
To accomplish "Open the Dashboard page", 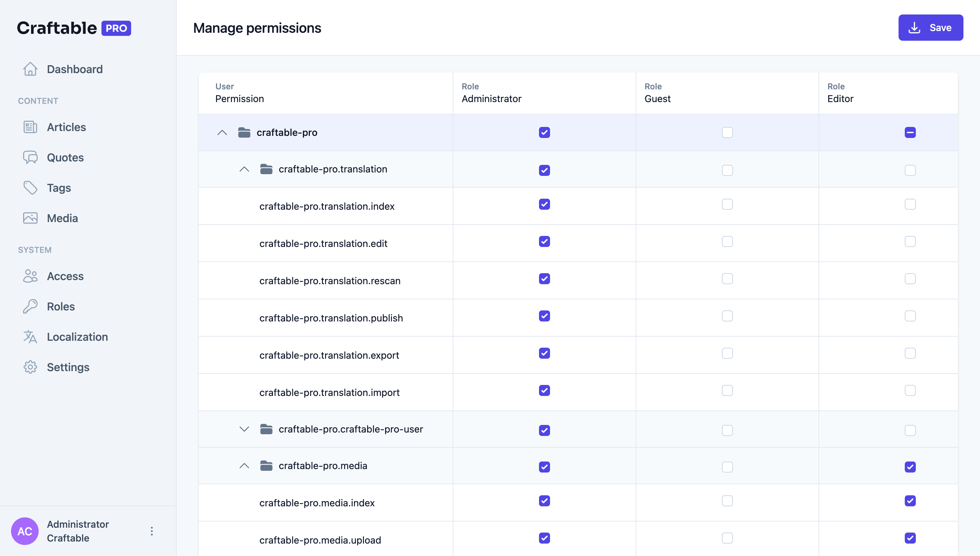I will (75, 69).
